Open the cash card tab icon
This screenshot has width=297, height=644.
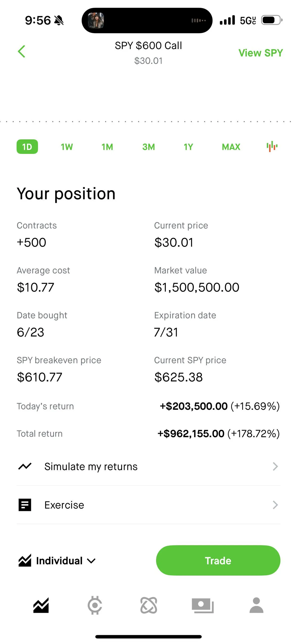click(x=203, y=606)
